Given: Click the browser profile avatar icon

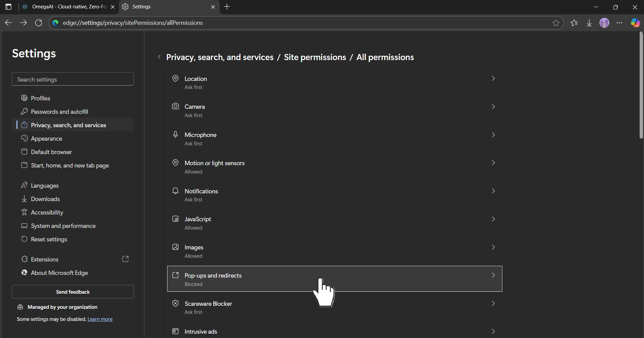Looking at the screenshot, I should tap(604, 22).
